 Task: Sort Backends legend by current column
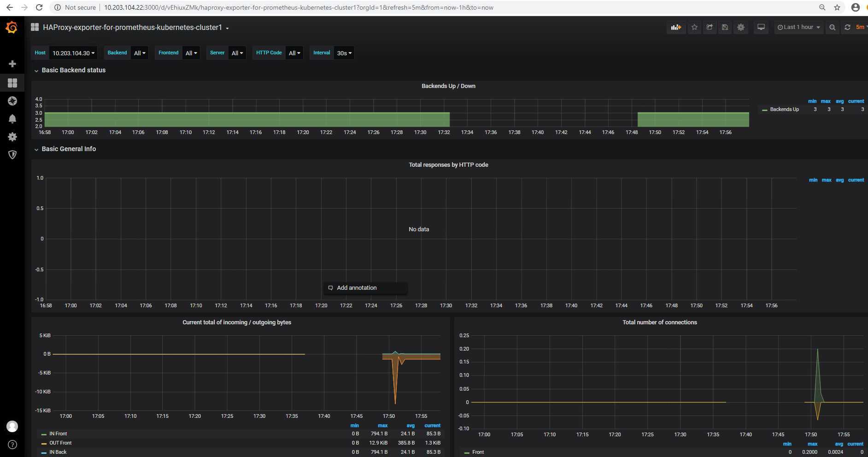point(856,101)
